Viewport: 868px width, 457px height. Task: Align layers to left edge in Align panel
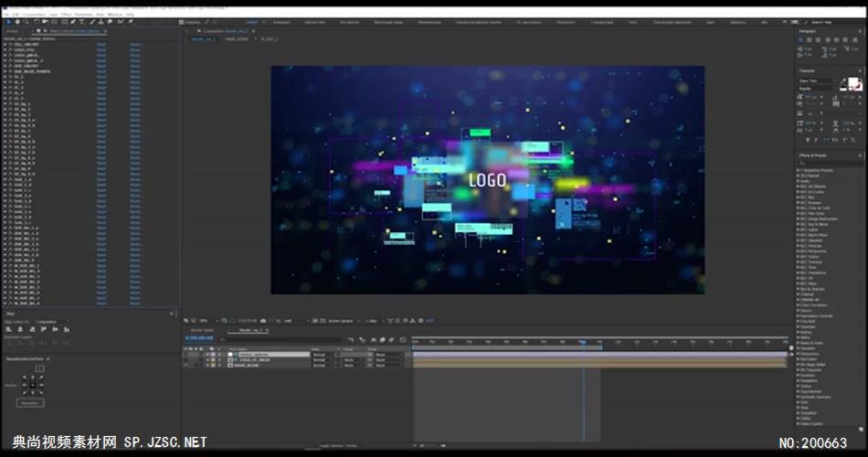[x=9, y=329]
